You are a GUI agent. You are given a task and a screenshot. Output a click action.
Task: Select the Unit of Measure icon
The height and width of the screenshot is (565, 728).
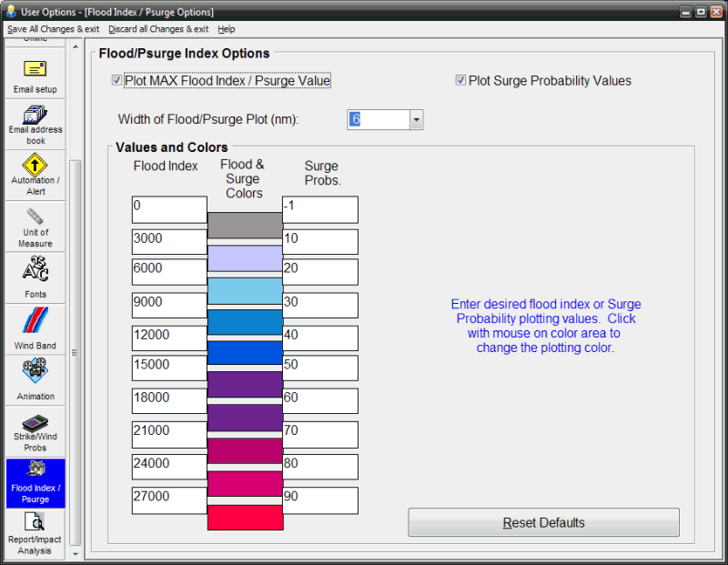(x=35, y=217)
